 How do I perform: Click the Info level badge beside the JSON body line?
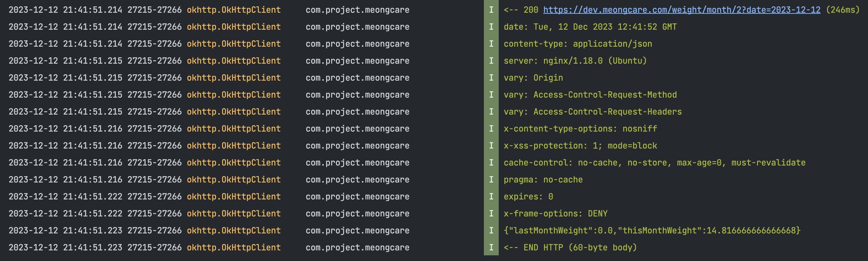491,231
